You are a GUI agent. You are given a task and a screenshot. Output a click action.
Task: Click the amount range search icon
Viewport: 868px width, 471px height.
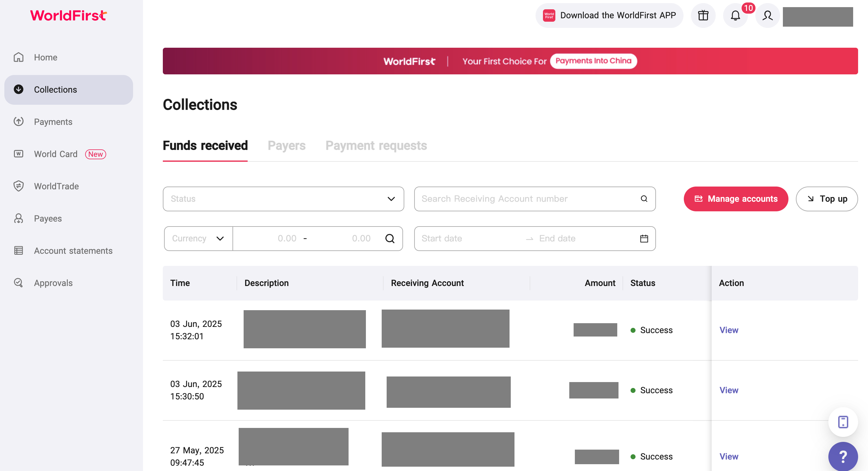coord(390,239)
